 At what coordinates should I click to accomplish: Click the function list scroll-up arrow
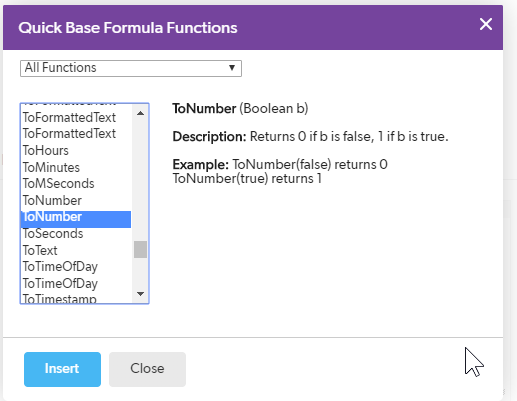click(140, 113)
